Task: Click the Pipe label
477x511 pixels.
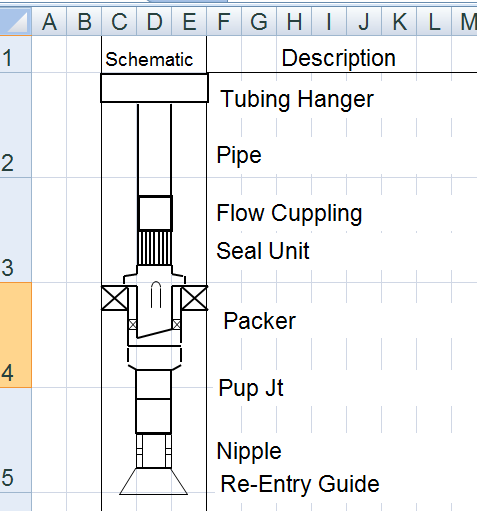Action: coord(239,156)
